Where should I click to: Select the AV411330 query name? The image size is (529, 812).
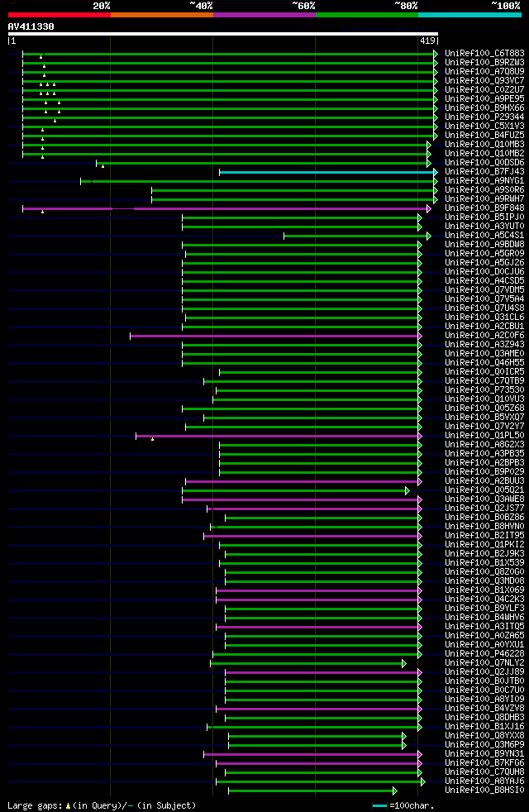pyautogui.click(x=31, y=26)
